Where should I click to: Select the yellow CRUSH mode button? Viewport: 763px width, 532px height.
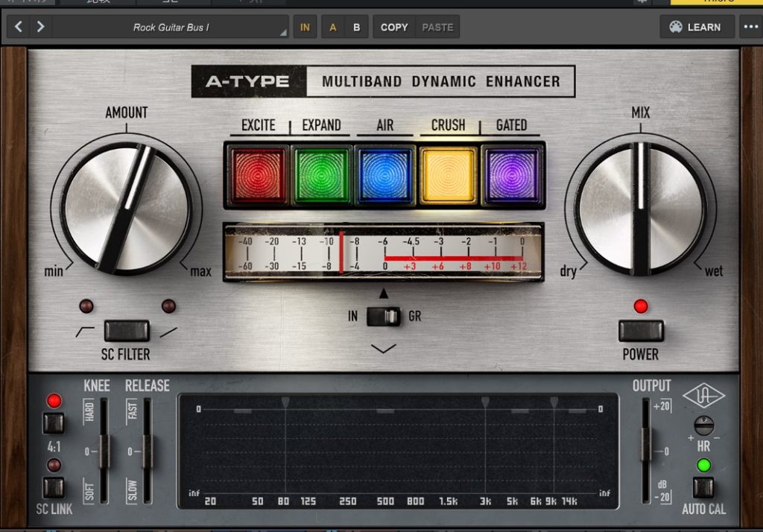(x=448, y=175)
